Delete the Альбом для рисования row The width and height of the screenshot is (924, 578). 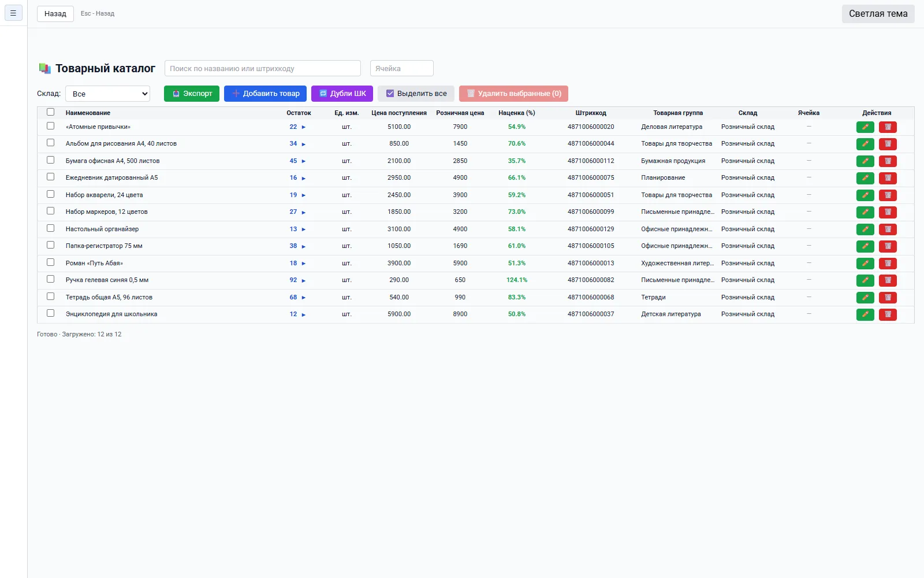(x=888, y=144)
